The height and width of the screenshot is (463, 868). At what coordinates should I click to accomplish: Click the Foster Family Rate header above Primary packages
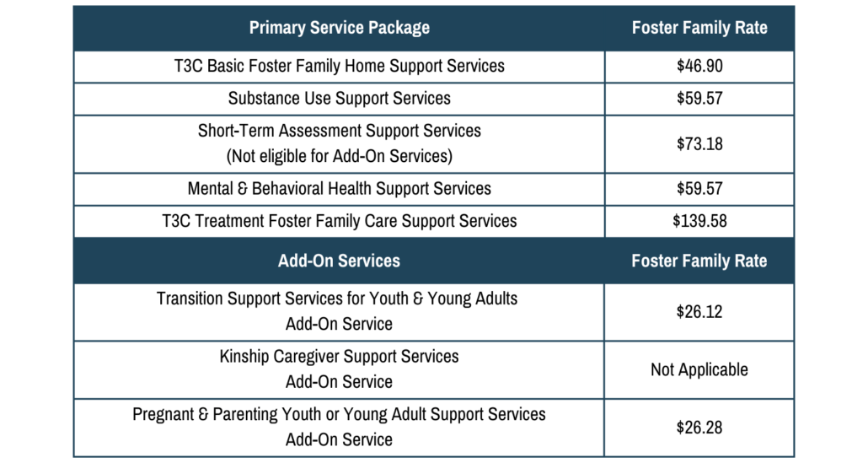point(699,28)
